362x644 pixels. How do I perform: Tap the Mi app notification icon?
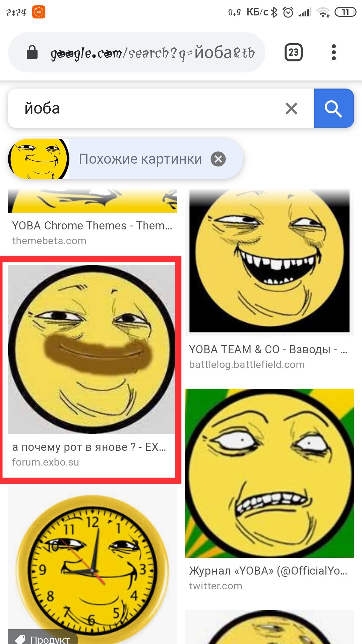tap(39, 12)
